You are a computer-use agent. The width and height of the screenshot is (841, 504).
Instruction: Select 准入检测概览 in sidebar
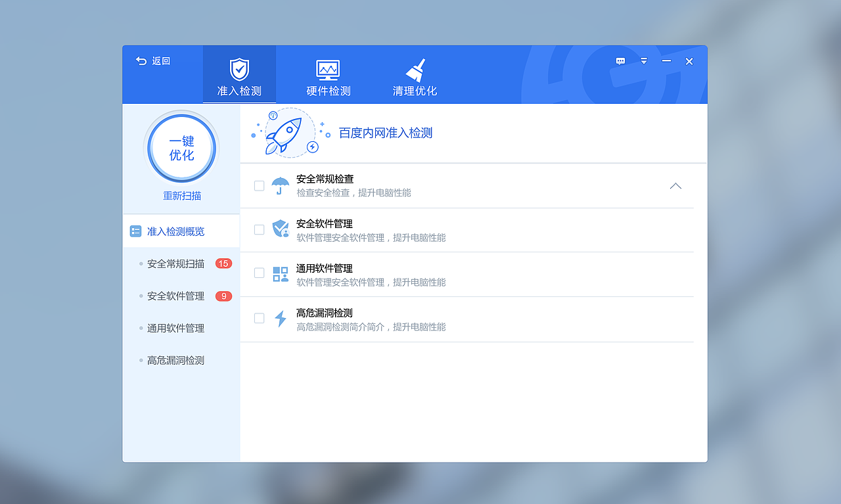pyautogui.click(x=181, y=231)
